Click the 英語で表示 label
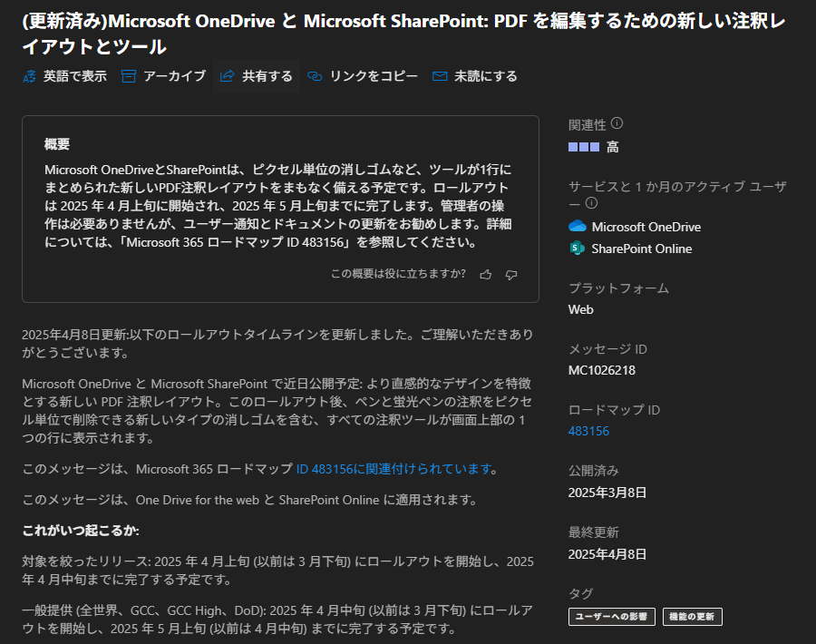 (x=75, y=76)
